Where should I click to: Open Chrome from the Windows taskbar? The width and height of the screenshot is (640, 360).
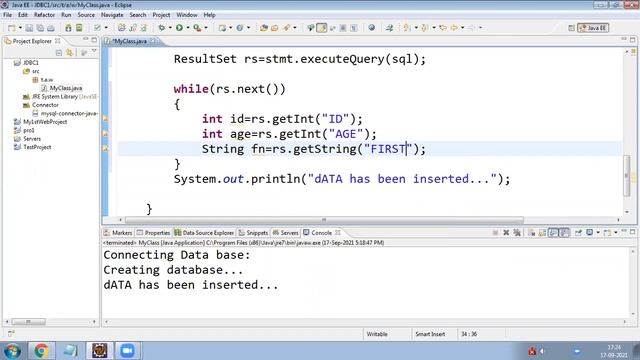coord(41,351)
